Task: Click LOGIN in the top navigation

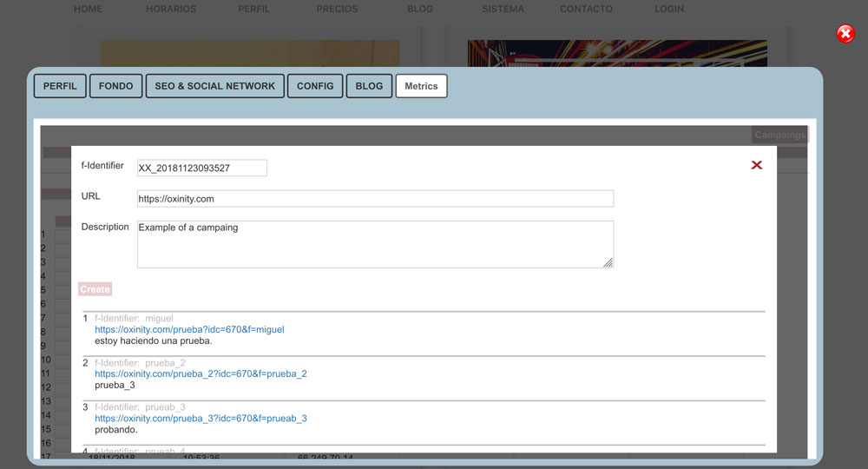Action: 669,9
